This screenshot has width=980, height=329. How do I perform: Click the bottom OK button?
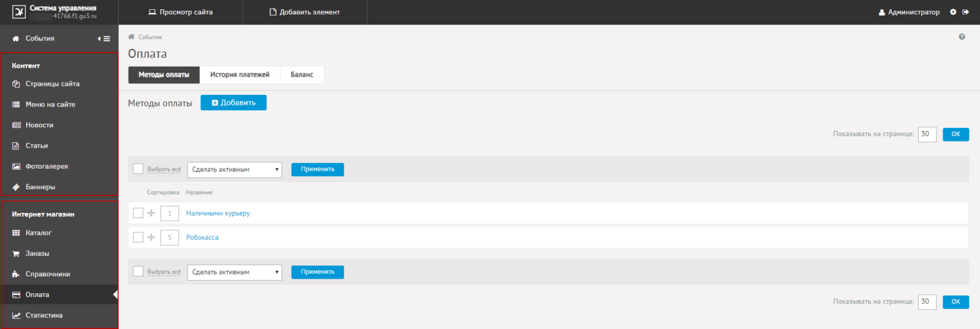coord(956,301)
